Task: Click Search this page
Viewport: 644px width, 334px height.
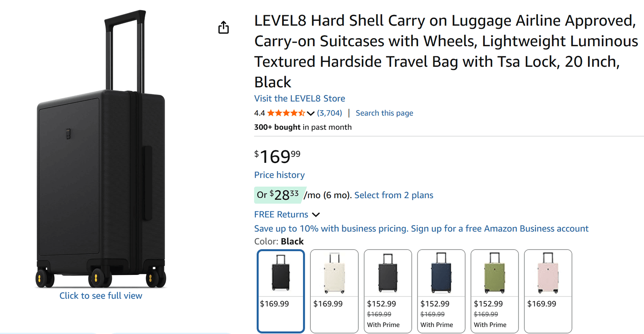Action: 384,113
